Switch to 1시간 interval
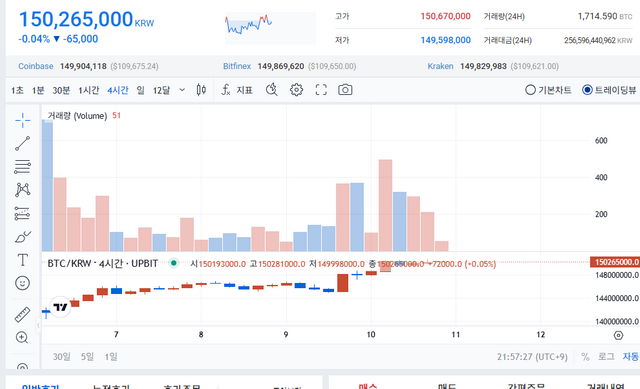The image size is (640, 389). click(x=89, y=90)
